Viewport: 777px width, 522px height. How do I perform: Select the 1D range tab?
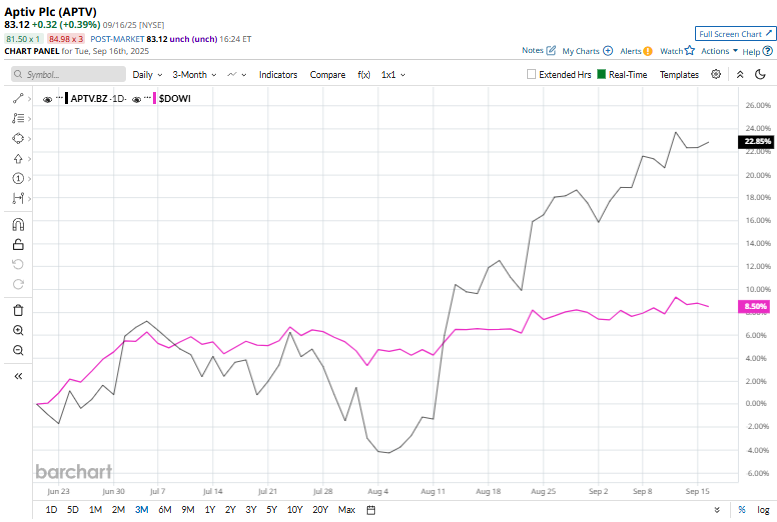[x=51, y=510]
